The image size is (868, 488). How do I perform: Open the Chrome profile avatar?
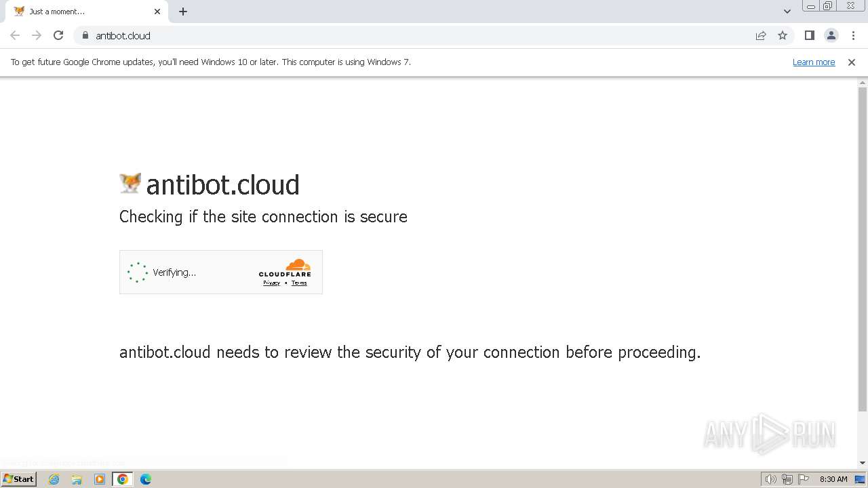click(831, 35)
